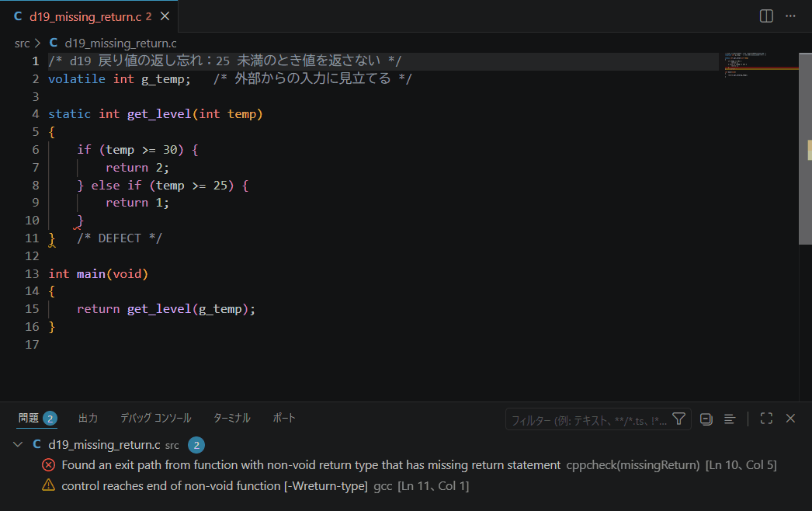Place cursor on 'return 1;' statement
Screen dimensions: 812x511
pyautogui.click(x=137, y=203)
